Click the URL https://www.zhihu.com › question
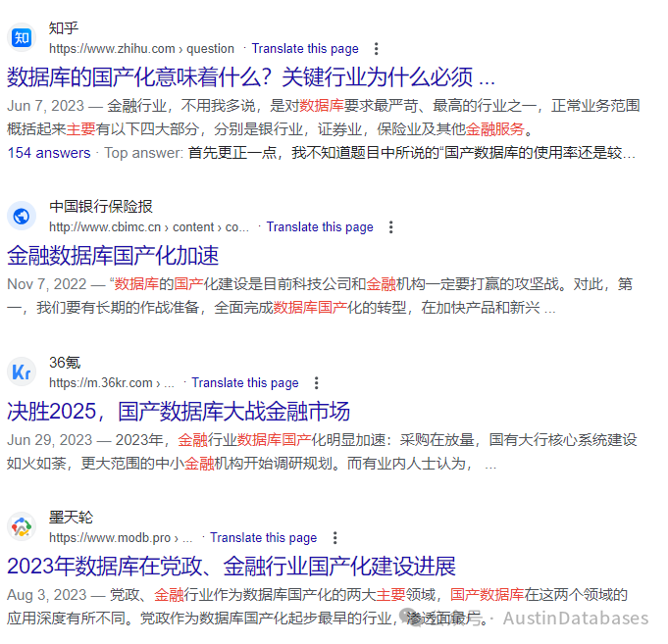The width and height of the screenshot is (668, 644). tap(141, 49)
